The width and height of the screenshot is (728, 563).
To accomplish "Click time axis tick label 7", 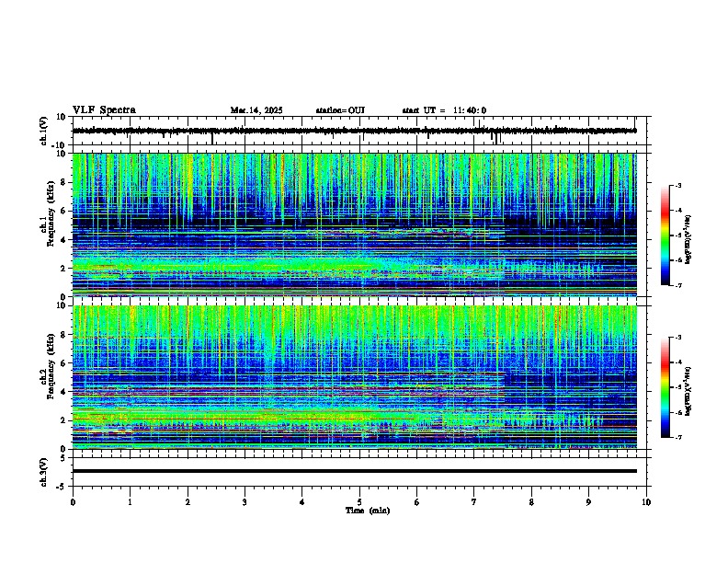I will [x=474, y=502].
